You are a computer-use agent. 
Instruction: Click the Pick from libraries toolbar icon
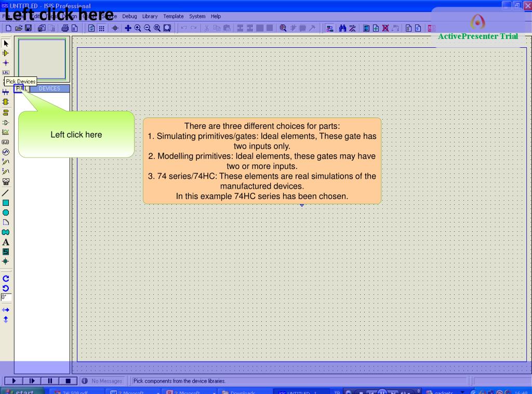click(x=283, y=28)
